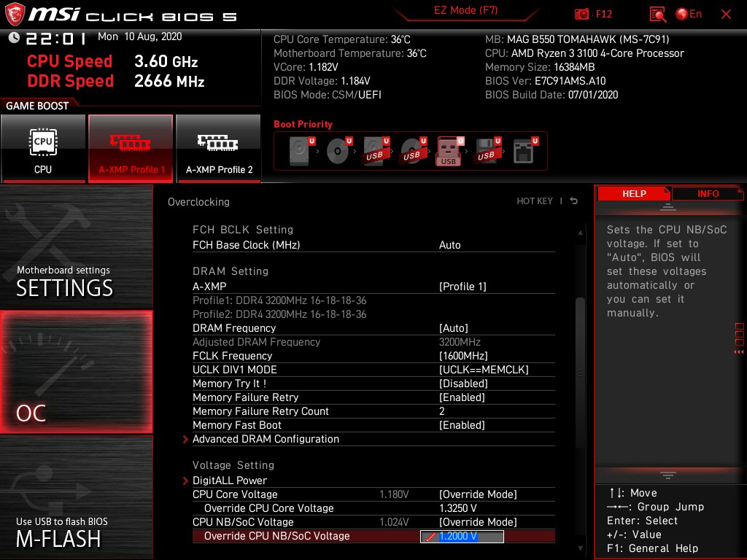Open the A-XMP [Profile 1] value
The height and width of the screenshot is (560, 747).
click(x=462, y=287)
